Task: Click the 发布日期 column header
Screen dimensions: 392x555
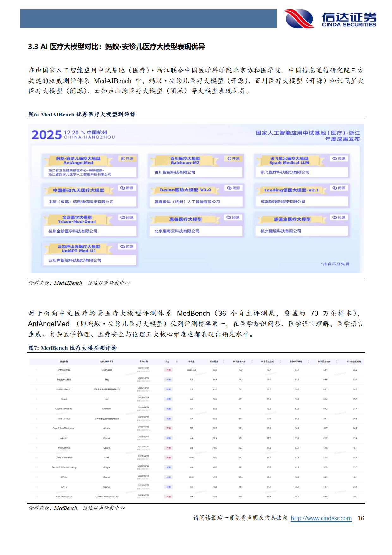Action: [x=144, y=361]
